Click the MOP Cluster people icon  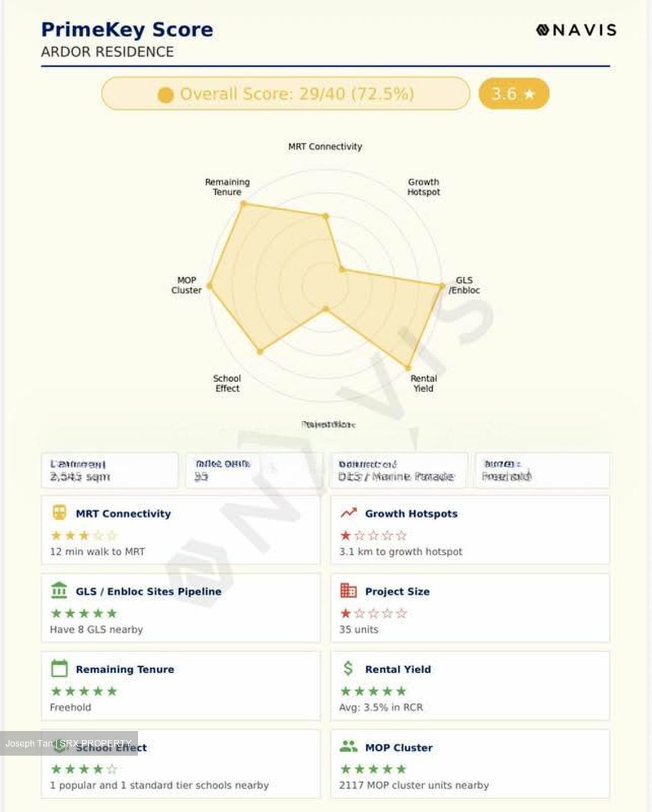point(349,747)
